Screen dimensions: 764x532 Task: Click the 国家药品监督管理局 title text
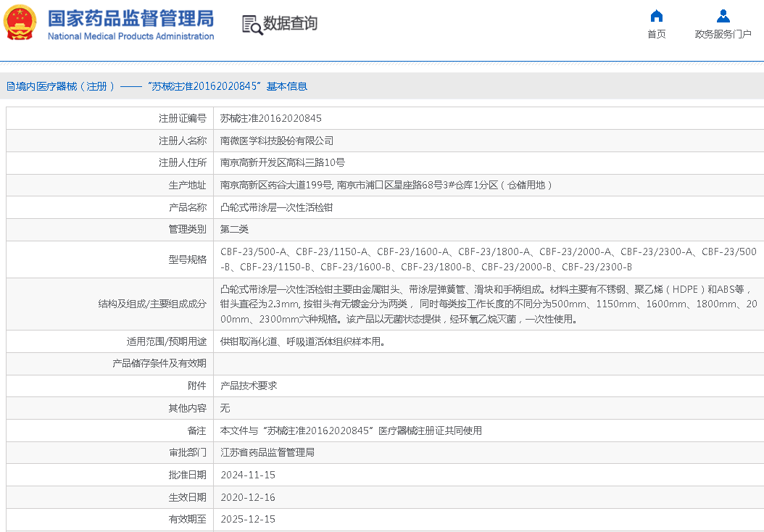(x=130, y=19)
